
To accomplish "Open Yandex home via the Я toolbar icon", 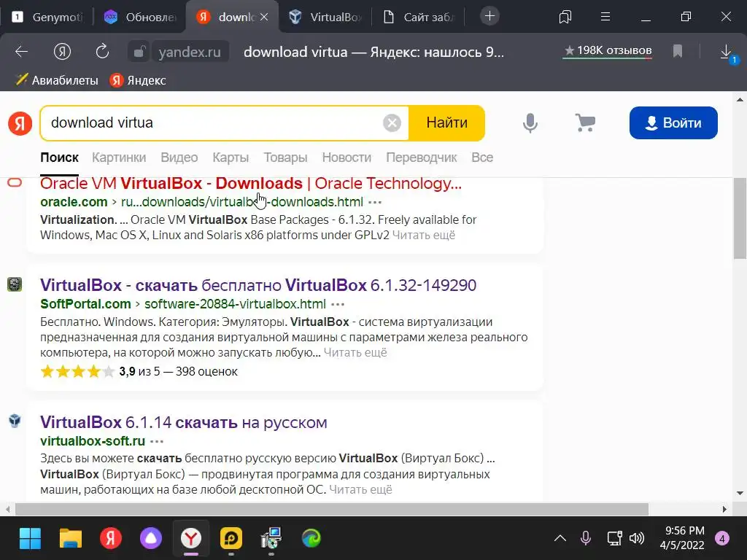I will point(62,52).
